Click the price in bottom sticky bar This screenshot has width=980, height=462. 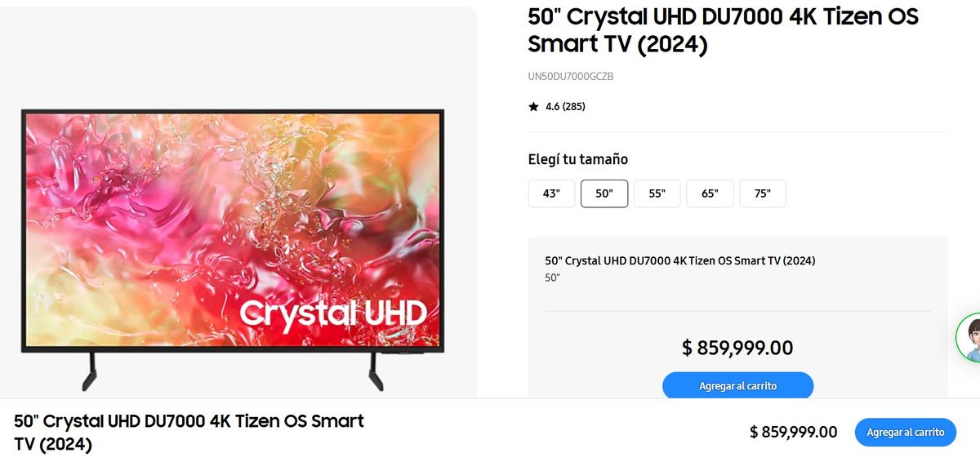[x=793, y=432]
